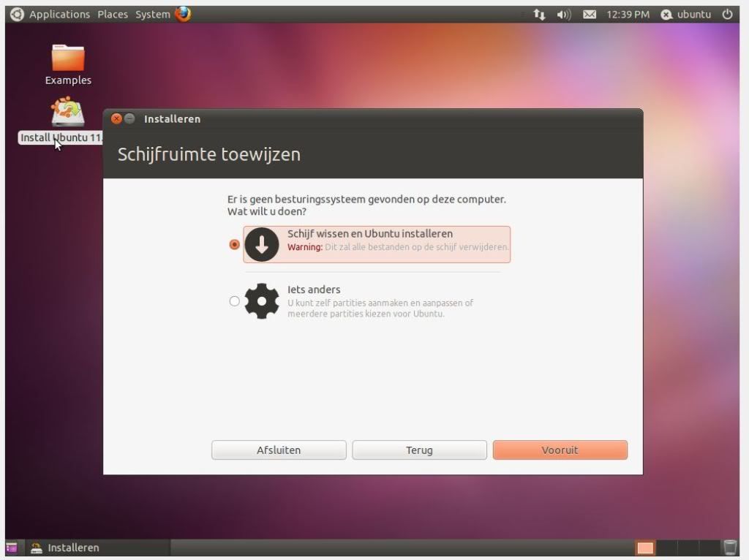Open the System menu

(152, 15)
